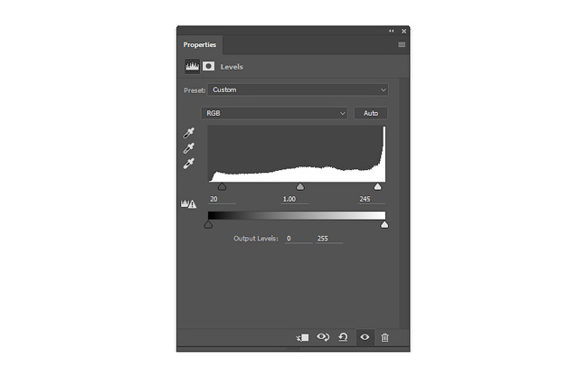Reset adjustment to defaults icon
Image resolution: width=588 pixels, height=377 pixels.
click(x=343, y=337)
